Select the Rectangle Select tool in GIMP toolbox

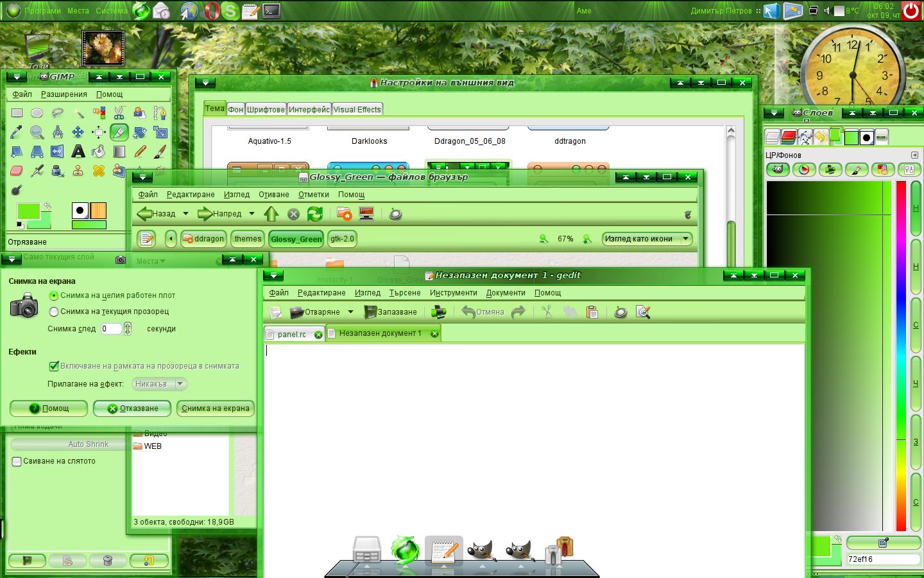17,113
